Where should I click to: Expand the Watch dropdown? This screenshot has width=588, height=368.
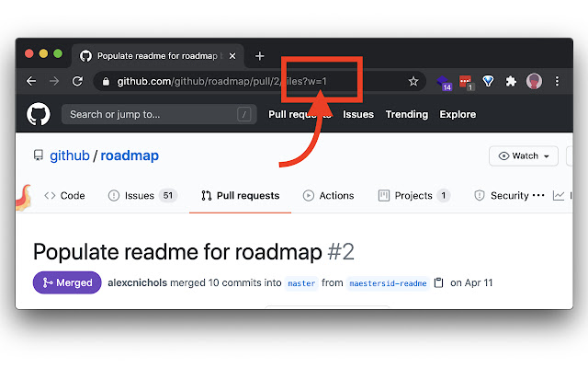(x=524, y=155)
